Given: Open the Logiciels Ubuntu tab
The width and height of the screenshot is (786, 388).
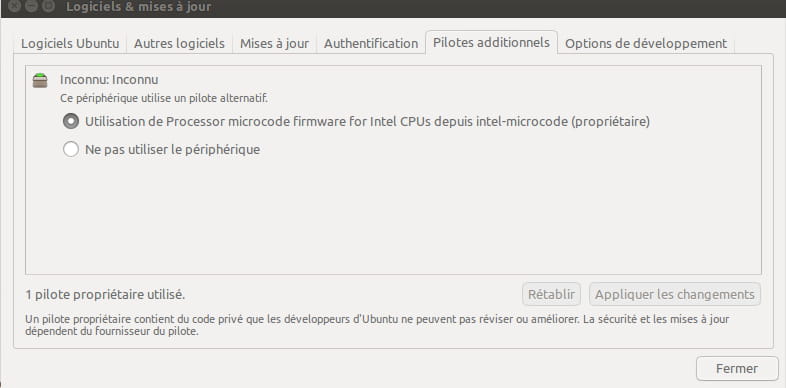Looking at the screenshot, I should (70, 44).
